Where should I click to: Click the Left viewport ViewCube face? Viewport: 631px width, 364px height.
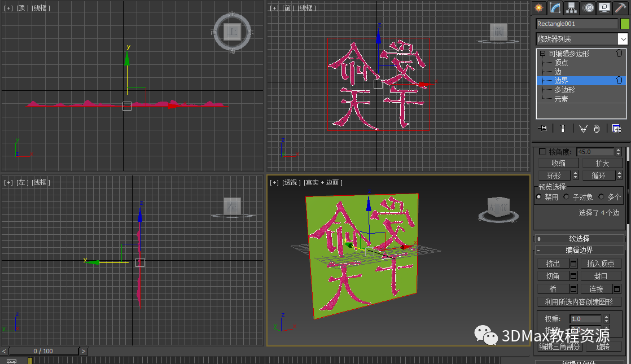coord(232,206)
